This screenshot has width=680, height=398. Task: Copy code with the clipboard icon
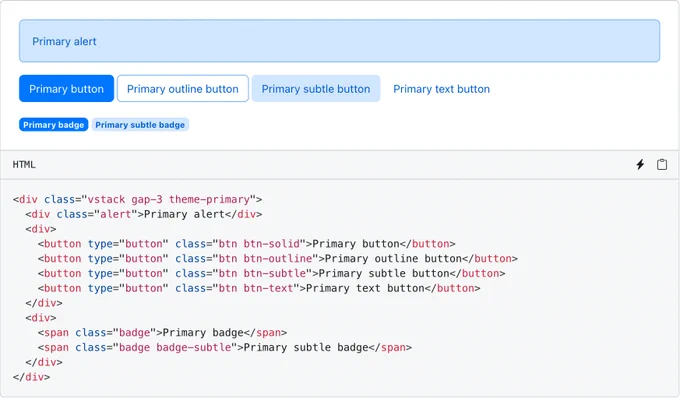pos(662,164)
